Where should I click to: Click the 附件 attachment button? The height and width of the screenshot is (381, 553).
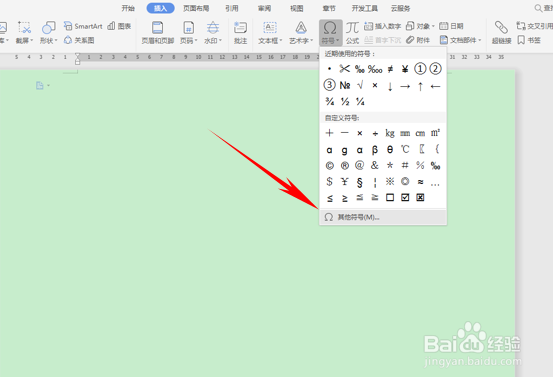click(x=418, y=40)
